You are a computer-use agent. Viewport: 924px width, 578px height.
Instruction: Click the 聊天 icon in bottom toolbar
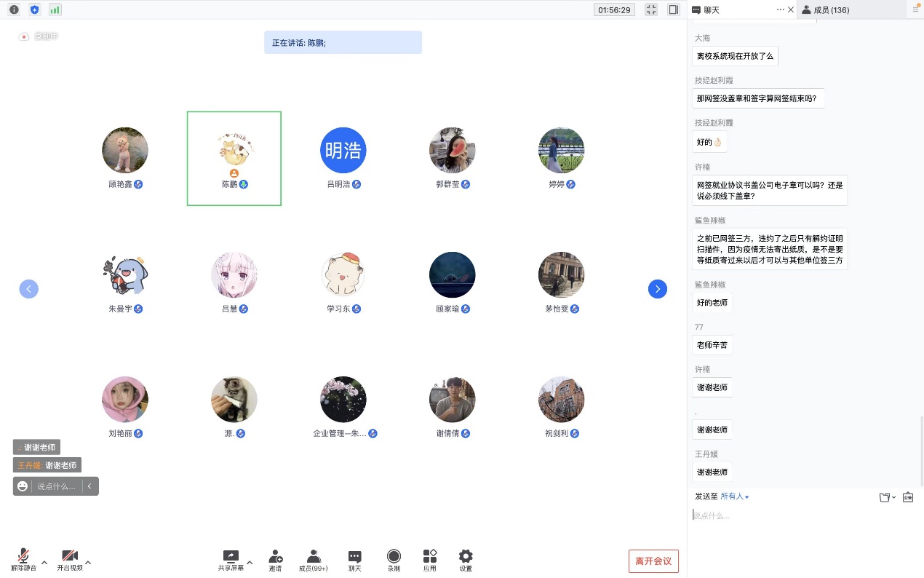[354, 558]
